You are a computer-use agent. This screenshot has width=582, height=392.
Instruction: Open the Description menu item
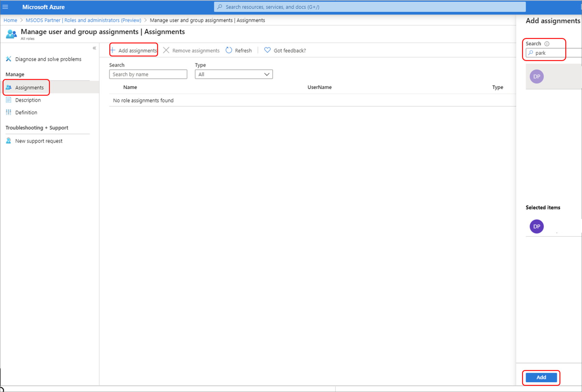(28, 100)
